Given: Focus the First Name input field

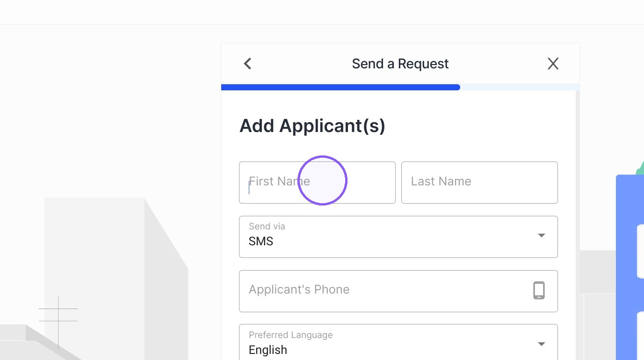Looking at the screenshot, I should click(317, 183).
